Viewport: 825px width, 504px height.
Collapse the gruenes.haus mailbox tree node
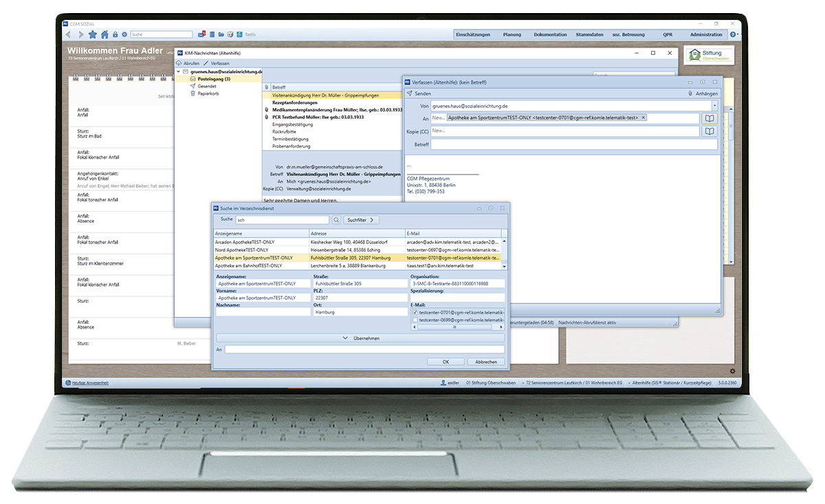(179, 72)
